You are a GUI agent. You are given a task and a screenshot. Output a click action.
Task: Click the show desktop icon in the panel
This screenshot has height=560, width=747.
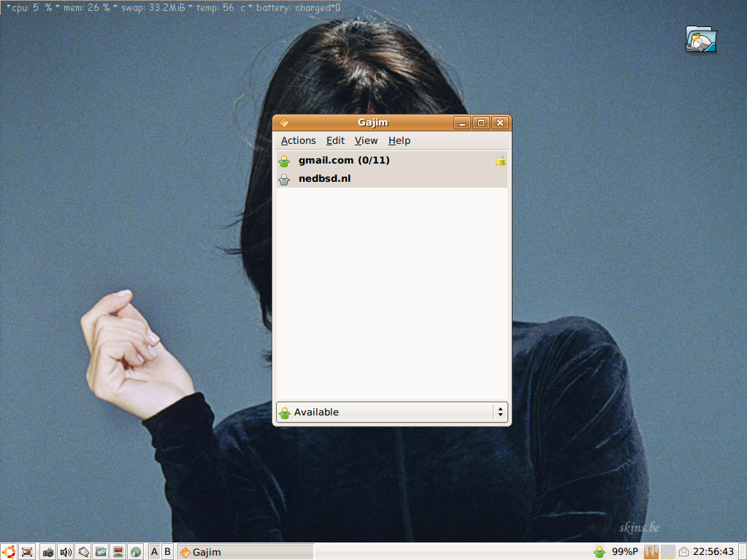click(27, 552)
